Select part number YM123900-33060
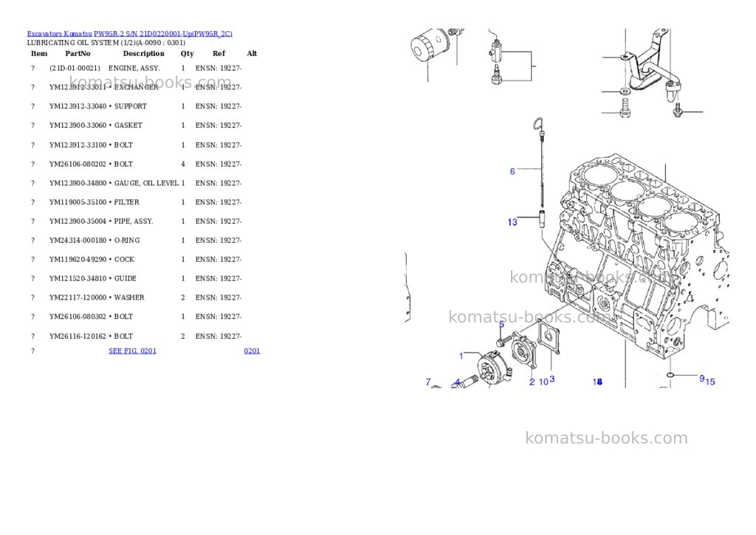The width and height of the screenshot is (756, 535). click(x=78, y=125)
